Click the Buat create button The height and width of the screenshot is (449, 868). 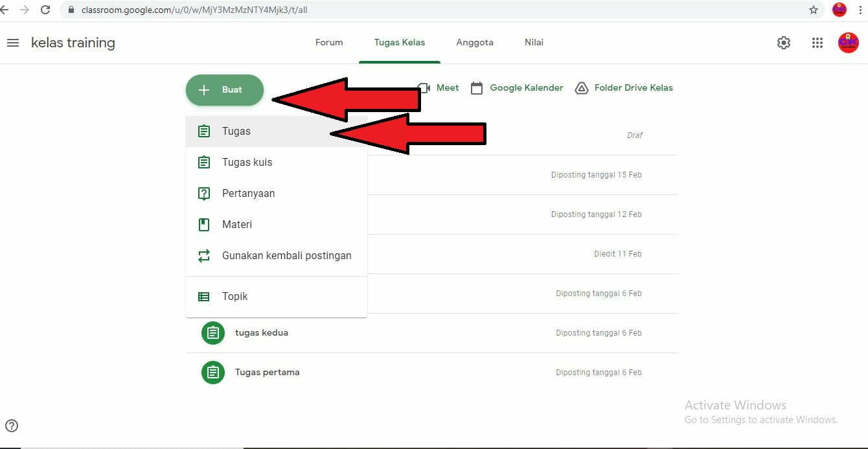(x=224, y=90)
